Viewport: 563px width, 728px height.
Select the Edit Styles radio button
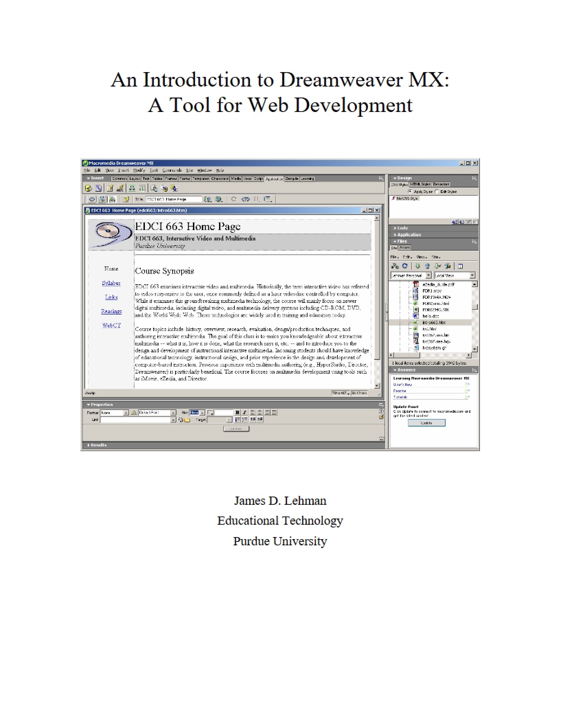tap(437, 192)
